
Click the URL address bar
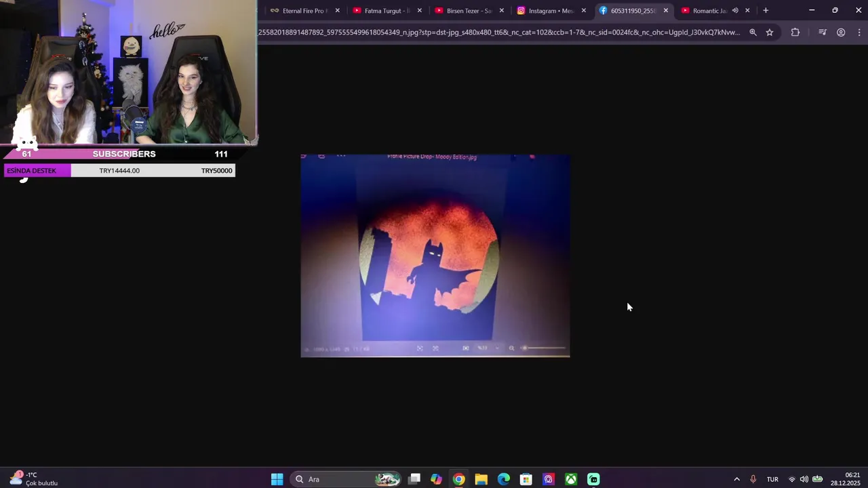[498, 32]
